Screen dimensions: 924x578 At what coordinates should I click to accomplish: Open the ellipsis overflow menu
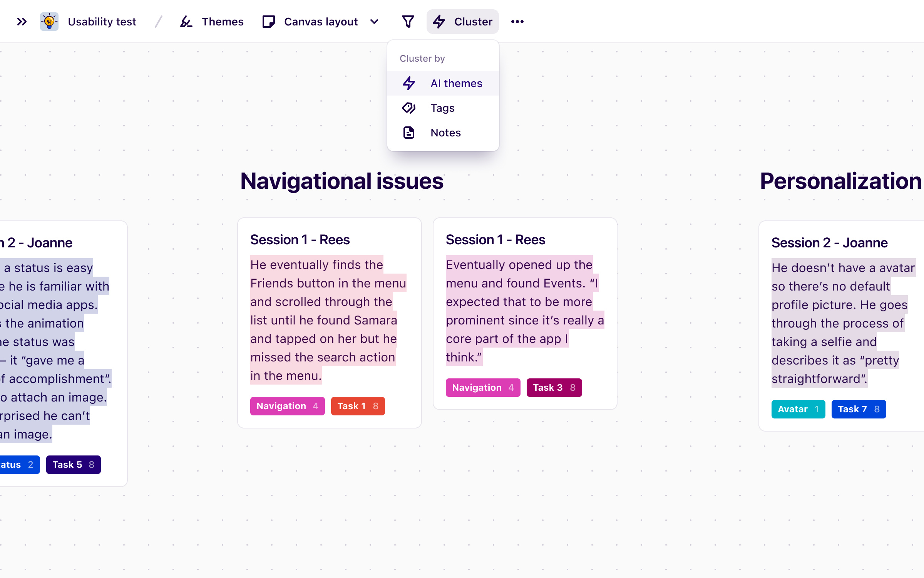(517, 22)
